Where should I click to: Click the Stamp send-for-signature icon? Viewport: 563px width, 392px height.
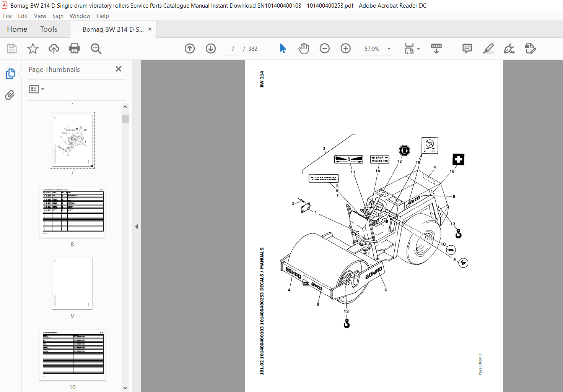pos(530,49)
